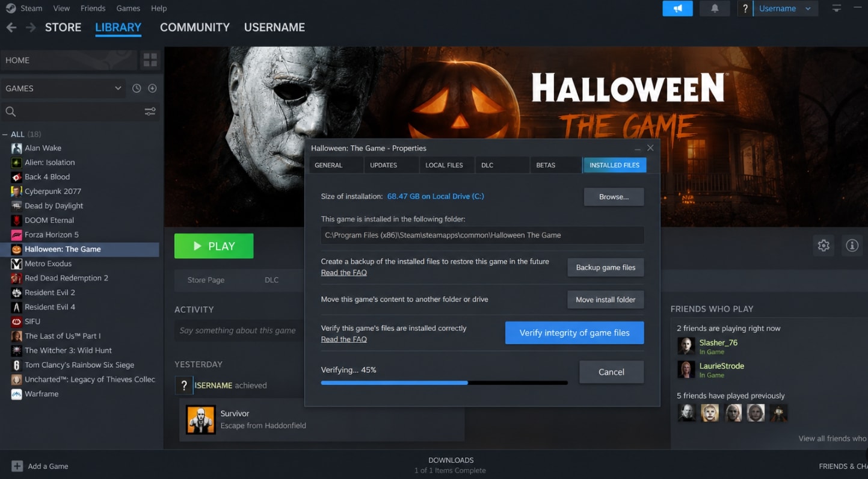868x479 pixels.
Task: Open the Games menu
Action: tap(128, 8)
